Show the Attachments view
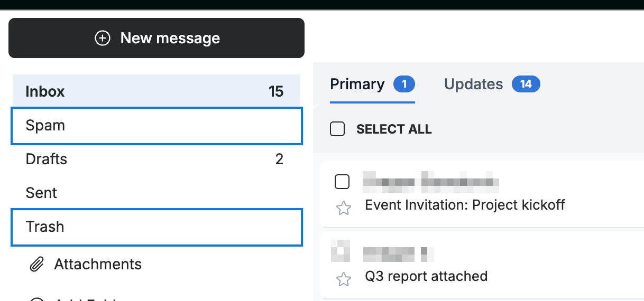The height and width of the screenshot is (301, 644). pyautogui.click(x=98, y=264)
